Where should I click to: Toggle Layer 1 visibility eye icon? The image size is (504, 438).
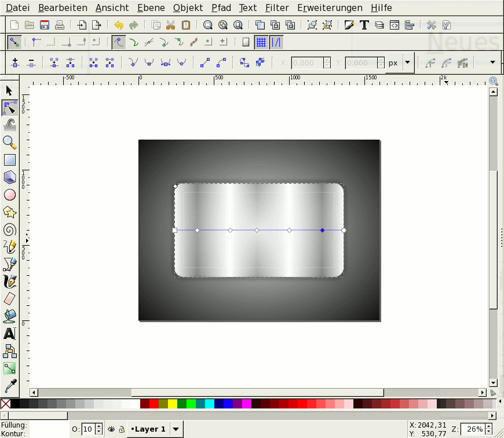pyautogui.click(x=111, y=429)
